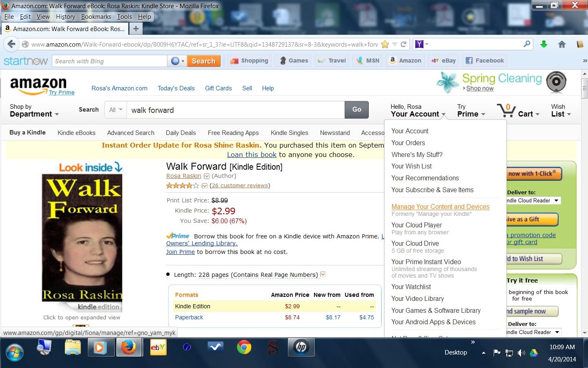Click the Spring Cleaning Shop now banner link
Screen dimensions: 588x368
click(480, 88)
